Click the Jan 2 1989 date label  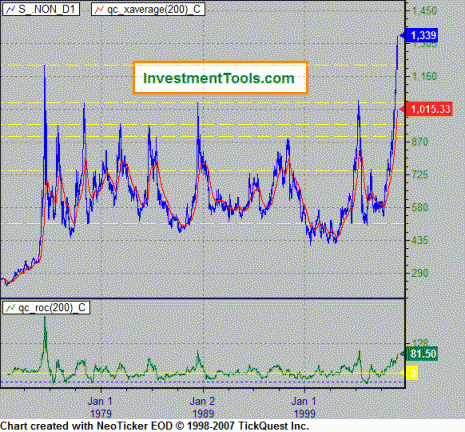[x=202, y=407]
